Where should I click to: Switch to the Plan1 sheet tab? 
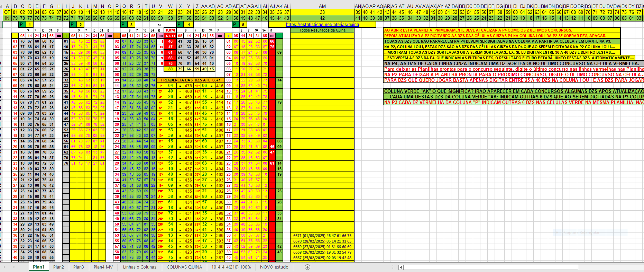tap(39, 267)
